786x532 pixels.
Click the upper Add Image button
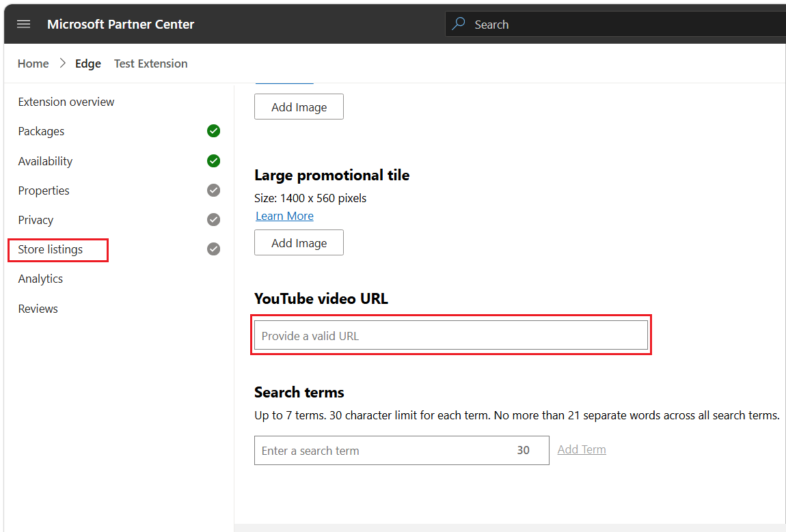(x=299, y=107)
